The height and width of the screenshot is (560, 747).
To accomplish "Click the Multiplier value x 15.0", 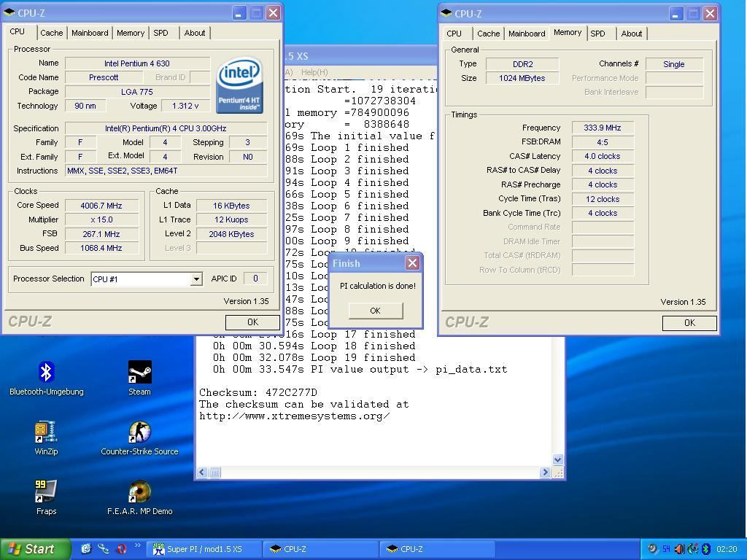I will pyautogui.click(x=101, y=219).
